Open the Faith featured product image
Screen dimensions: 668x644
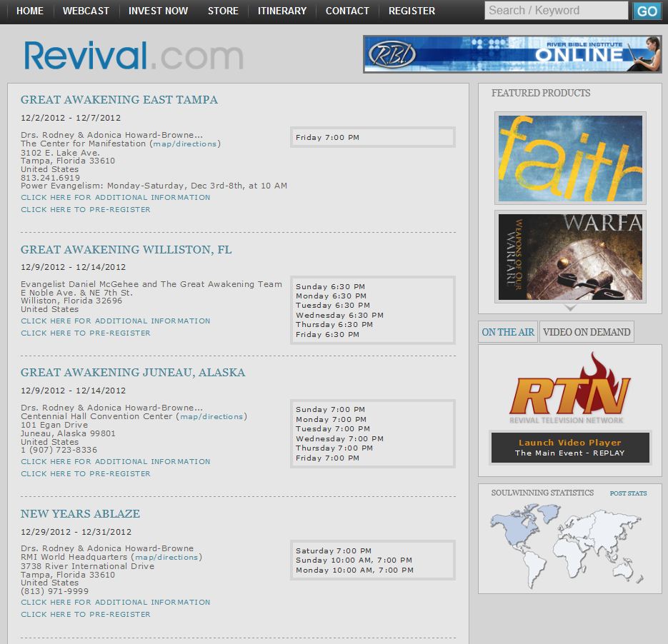click(x=570, y=158)
